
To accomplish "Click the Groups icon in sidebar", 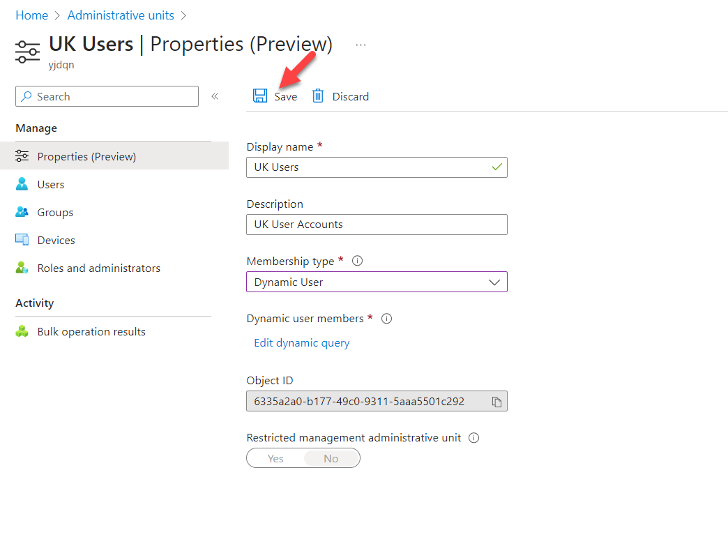I will pyautogui.click(x=22, y=212).
